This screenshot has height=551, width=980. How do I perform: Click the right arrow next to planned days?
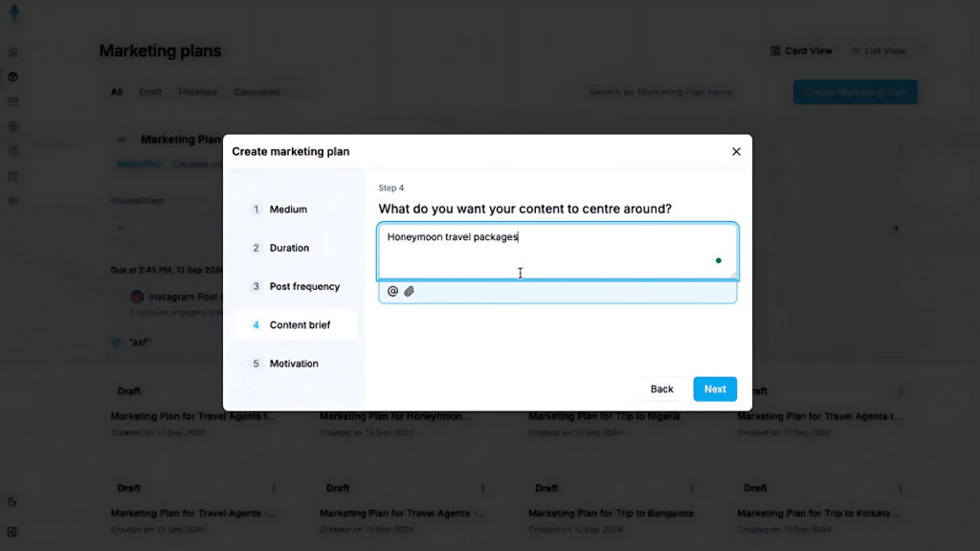point(895,229)
